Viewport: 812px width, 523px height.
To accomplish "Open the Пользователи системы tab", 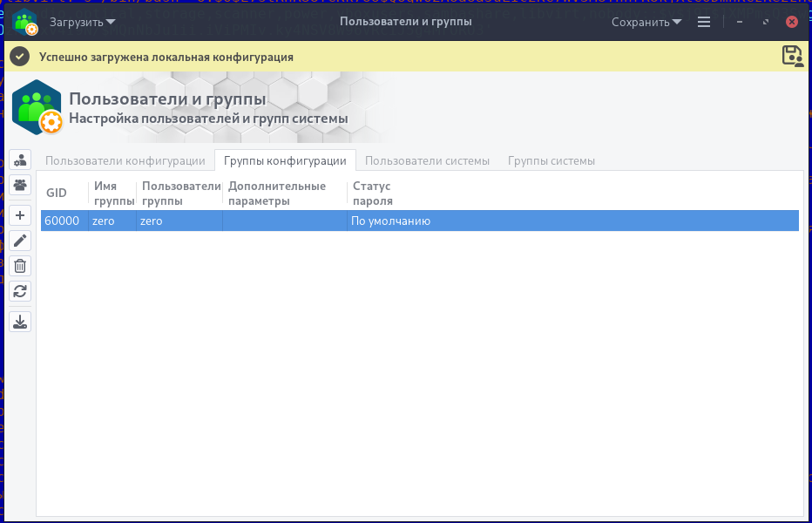I will 427,160.
